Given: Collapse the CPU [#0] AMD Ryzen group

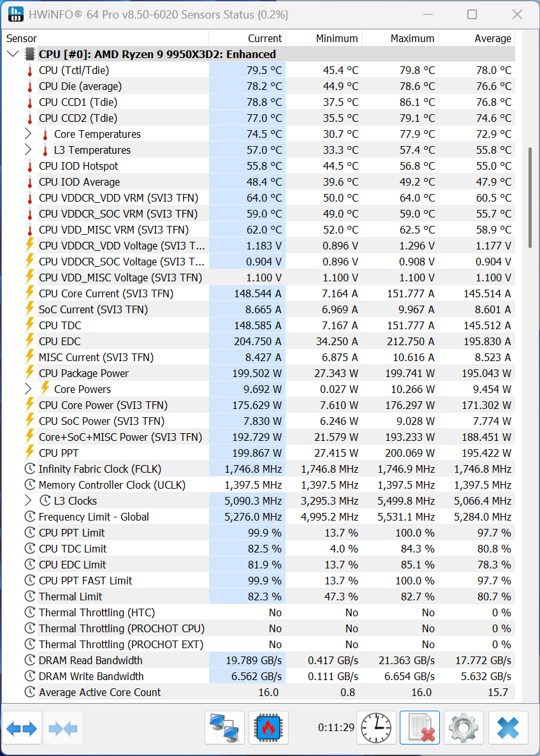Looking at the screenshot, I should pos(13,54).
